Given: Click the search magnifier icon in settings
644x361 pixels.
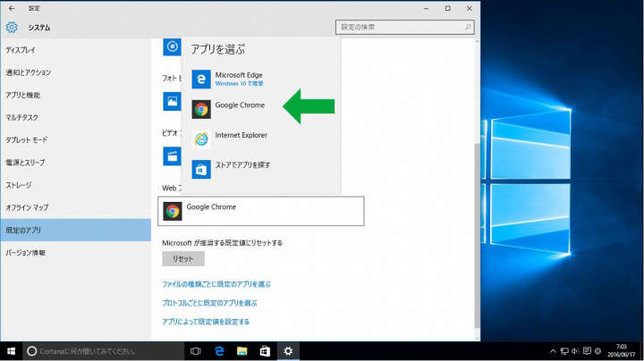Looking at the screenshot, I should pyautogui.click(x=468, y=27).
